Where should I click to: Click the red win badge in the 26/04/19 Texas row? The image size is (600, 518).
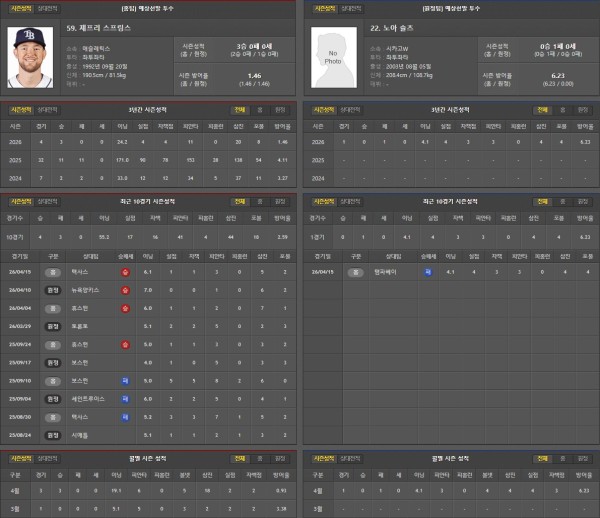(125, 271)
